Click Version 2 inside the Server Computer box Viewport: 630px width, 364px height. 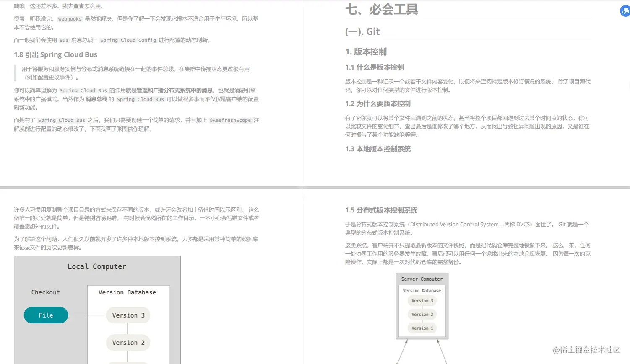[x=422, y=314]
